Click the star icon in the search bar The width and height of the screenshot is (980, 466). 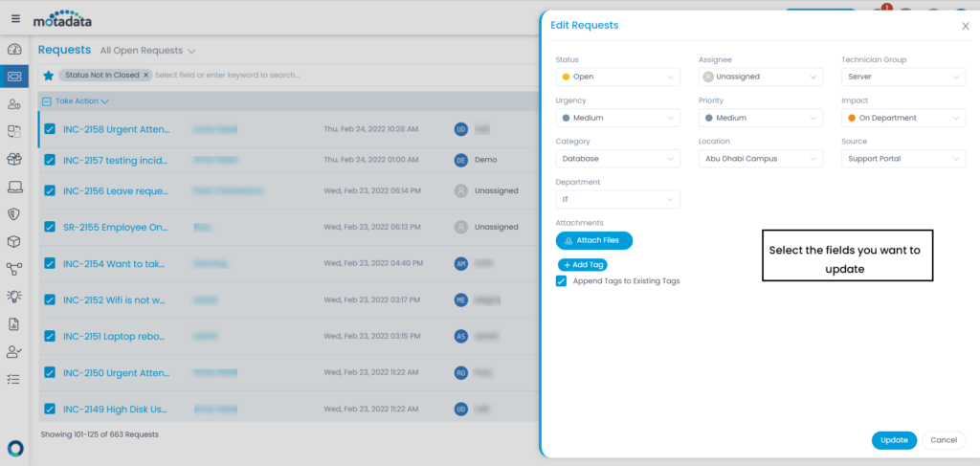coord(48,75)
